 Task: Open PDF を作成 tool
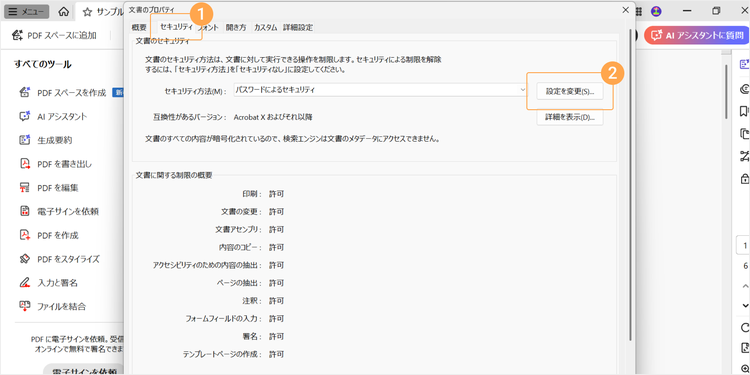[x=48, y=235]
